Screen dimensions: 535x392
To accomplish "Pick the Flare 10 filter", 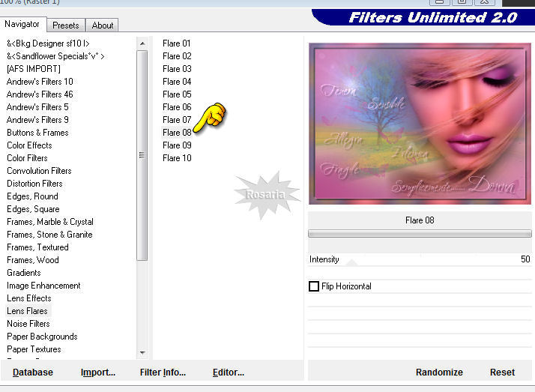I will pos(177,158).
